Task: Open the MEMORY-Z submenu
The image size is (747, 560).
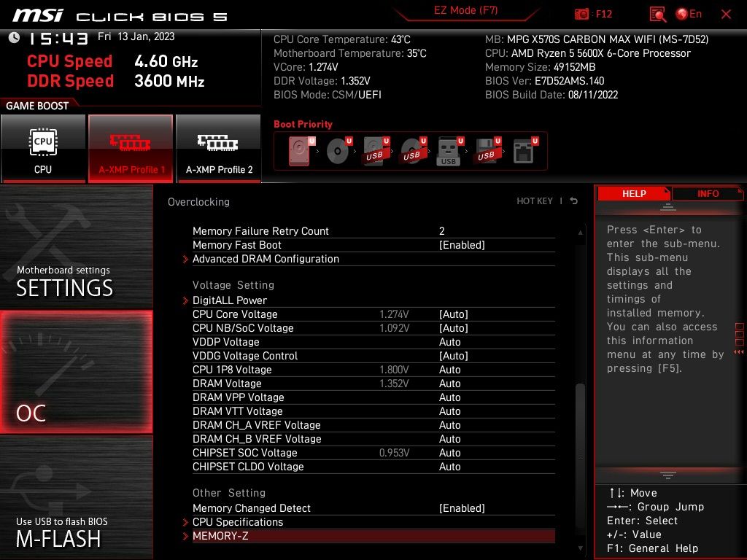Action: coord(373,536)
